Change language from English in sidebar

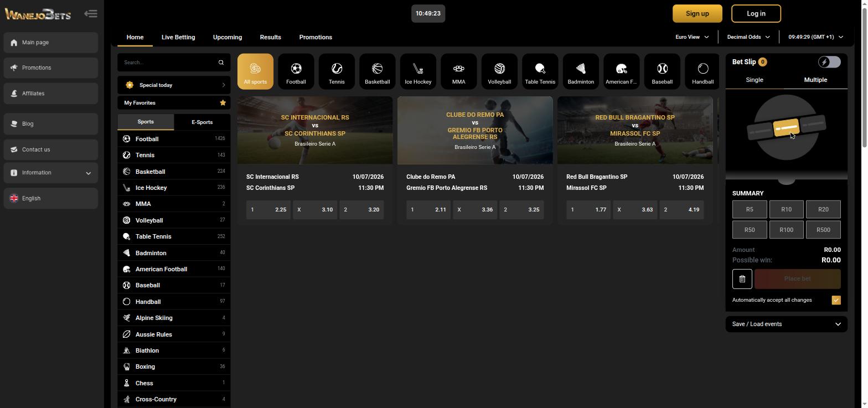click(51, 198)
